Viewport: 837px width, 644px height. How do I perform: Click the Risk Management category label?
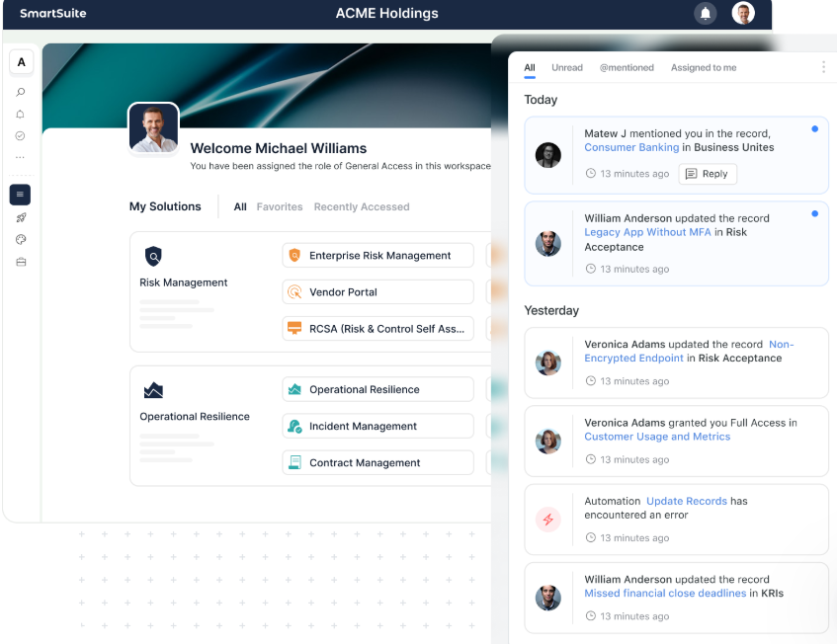point(183,282)
